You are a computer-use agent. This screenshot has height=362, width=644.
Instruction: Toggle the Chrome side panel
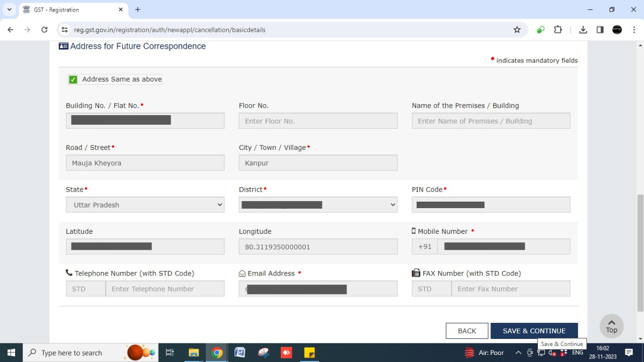point(600,30)
